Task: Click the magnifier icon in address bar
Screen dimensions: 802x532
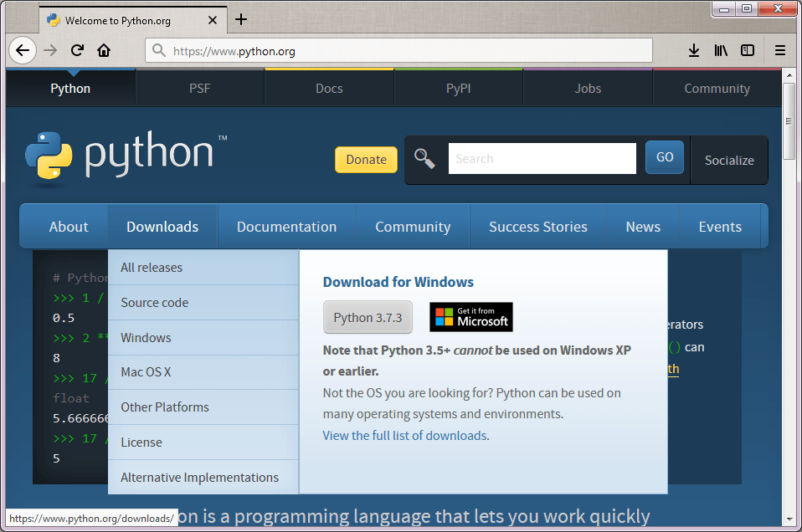Action: click(x=159, y=50)
